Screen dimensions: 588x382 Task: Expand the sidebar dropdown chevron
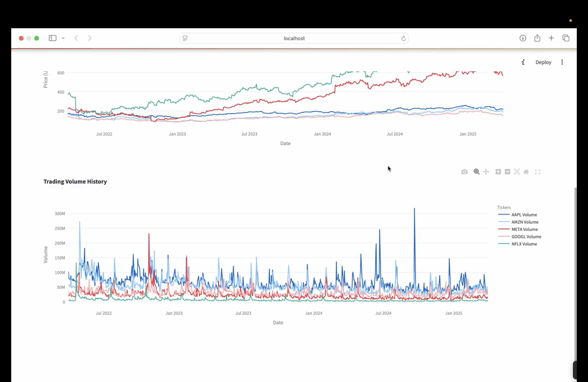coord(63,38)
